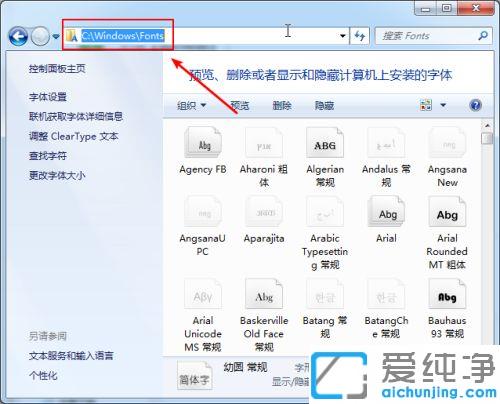Select the AngsanaUPC font icon
Image resolution: width=500 pixels, height=404 pixels.
[203, 212]
